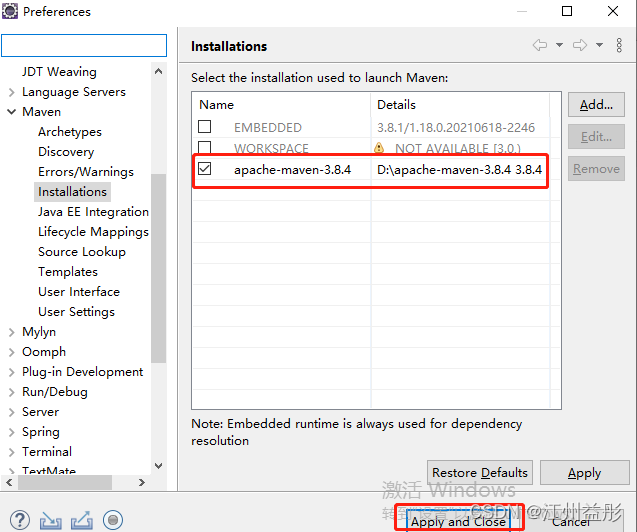Viewport: 637px width, 532px height.
Task: Click tree scrollbar up arrow
Action: click(158, 71)
